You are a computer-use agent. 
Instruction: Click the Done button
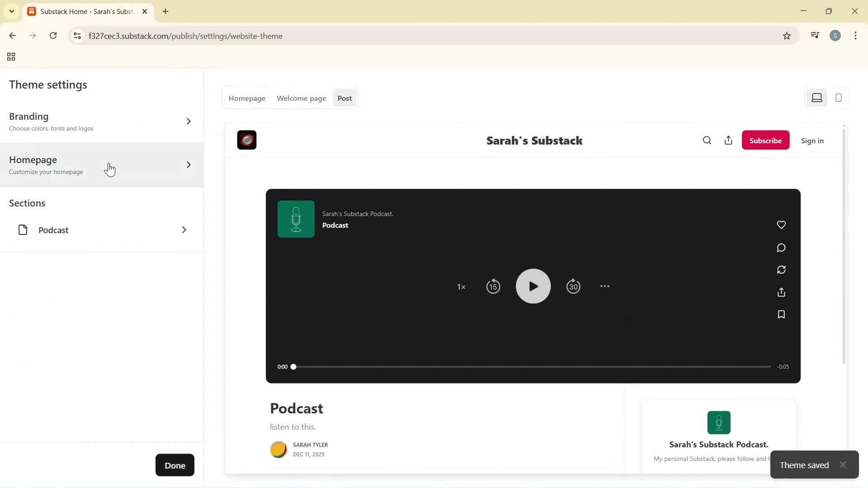[x=175, y=465]
